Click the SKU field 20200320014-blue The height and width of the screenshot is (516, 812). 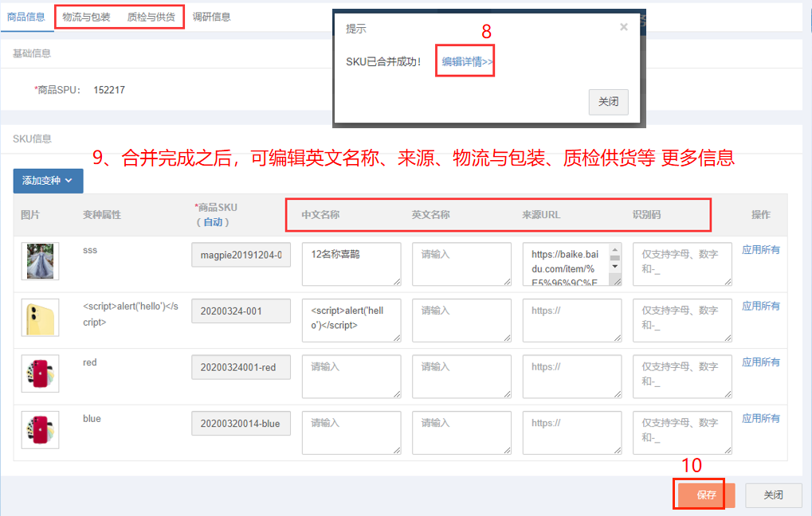241,424
